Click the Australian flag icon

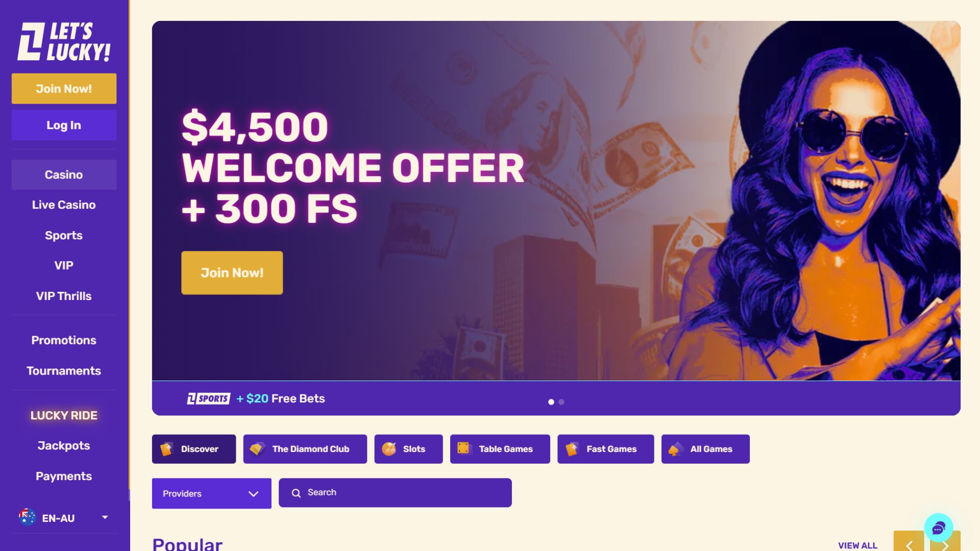pyautogui.click(x=27, y=517)
